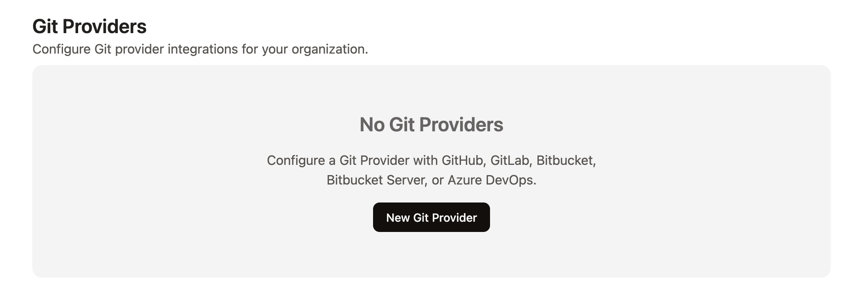Click the No Git Providers empty-state title

point(431,124)
